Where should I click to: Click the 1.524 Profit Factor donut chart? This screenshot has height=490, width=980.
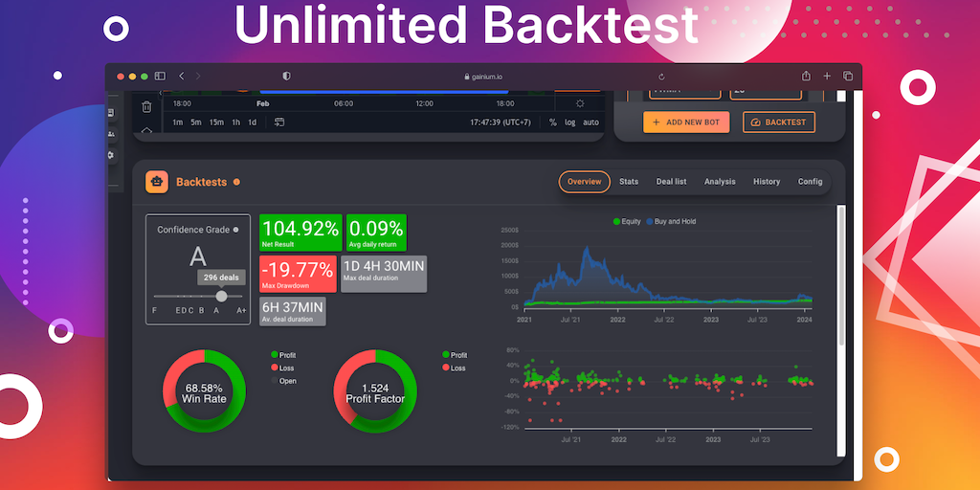point(375,391)
